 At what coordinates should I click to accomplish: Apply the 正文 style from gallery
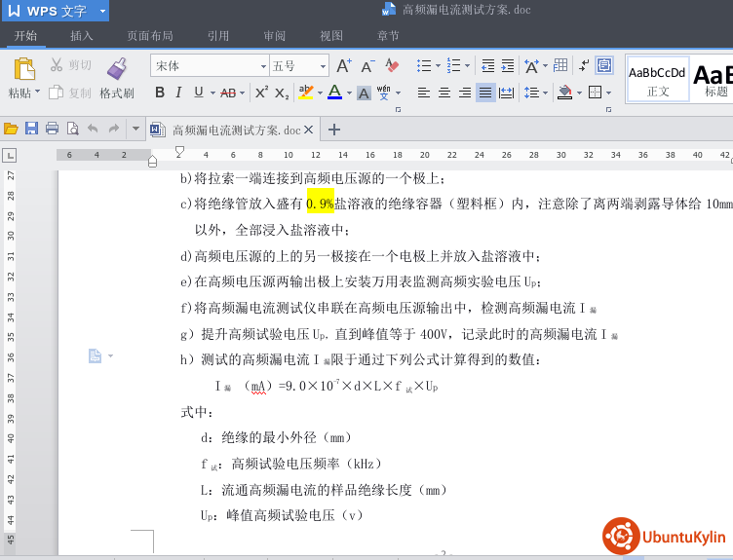point(657,79)
